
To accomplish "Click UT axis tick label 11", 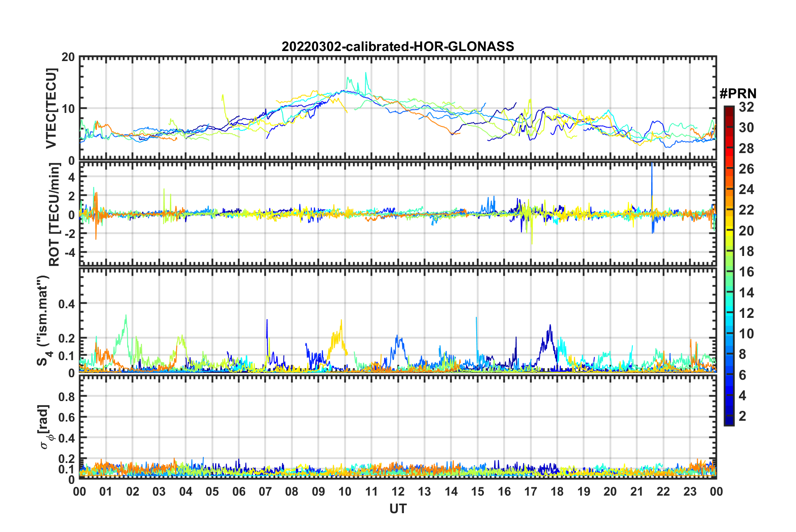I will [372, 491].
